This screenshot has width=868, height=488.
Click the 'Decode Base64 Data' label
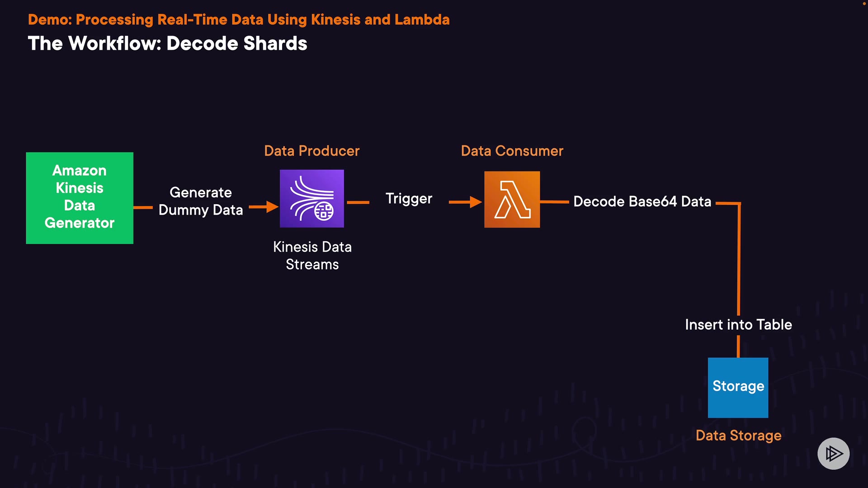coord(642,202)
